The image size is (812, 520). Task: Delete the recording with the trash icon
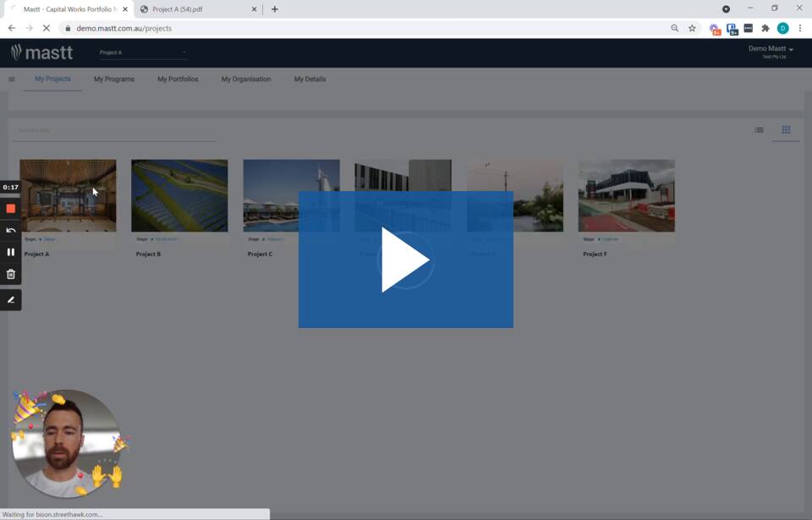pos(10,274)
